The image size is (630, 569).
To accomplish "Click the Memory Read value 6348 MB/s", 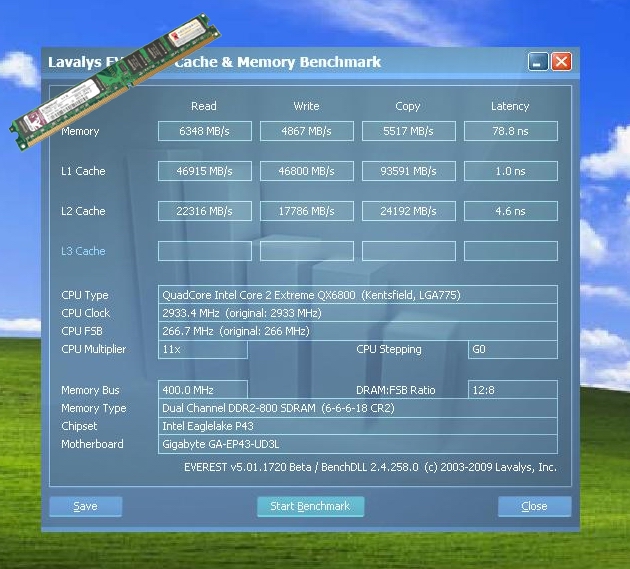I will pos(205,131).
